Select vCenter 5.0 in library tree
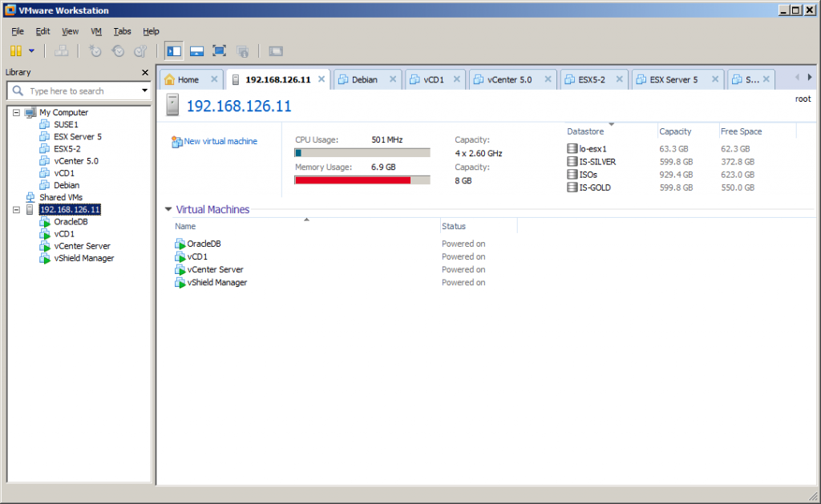The height and width of the screenshot is (504, 821). pyautogui.click(x=76, y=161)
